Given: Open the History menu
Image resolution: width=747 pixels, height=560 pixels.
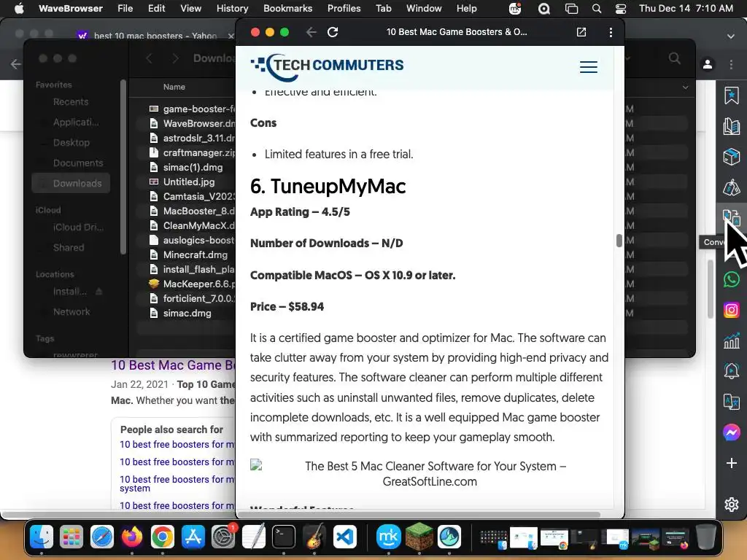Looking at the screenshot, I should point(232,8).
